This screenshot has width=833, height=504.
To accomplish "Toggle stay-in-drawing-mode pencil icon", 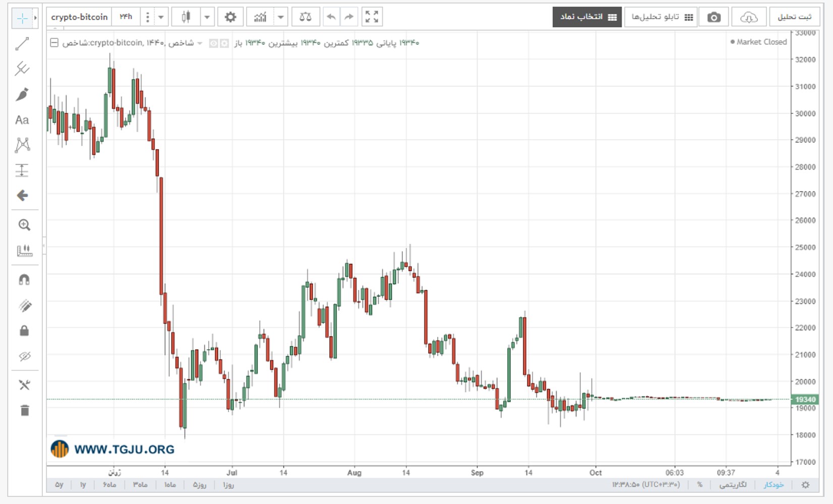I will pyautogui.click(x=24, y=305).
